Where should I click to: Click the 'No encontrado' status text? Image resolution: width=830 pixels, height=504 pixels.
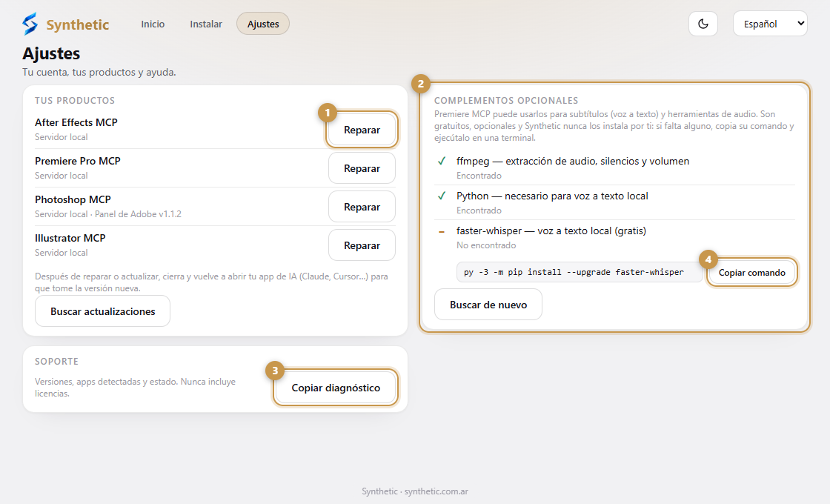click(486, 245)
